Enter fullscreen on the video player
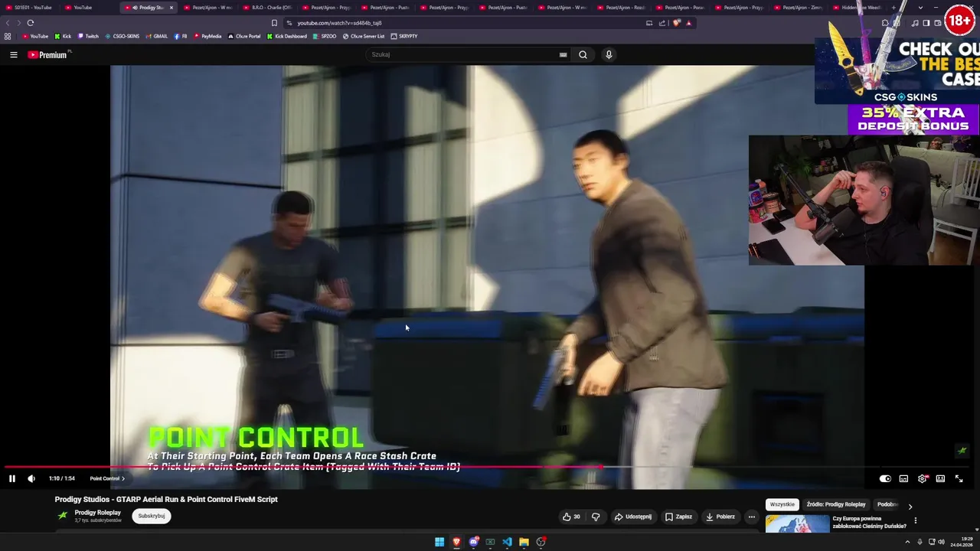The image size is (980, 551). coord(959,478)
